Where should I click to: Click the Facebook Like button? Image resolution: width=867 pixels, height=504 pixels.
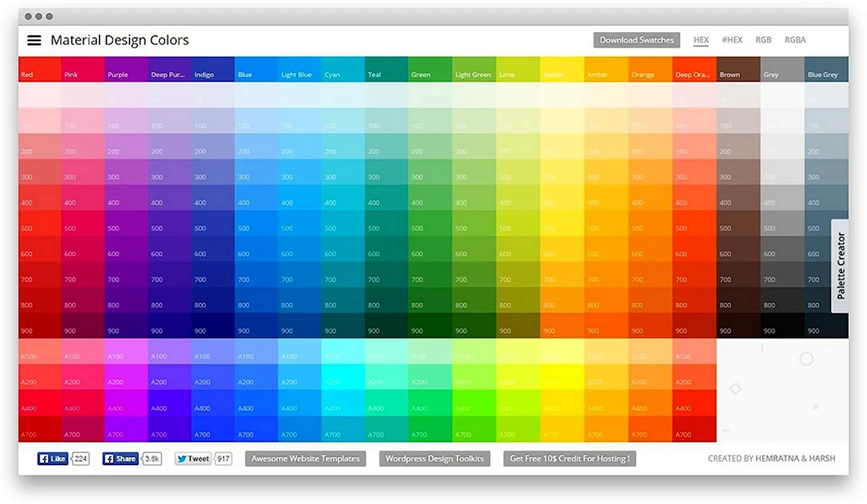pyautogui.click(x=53, y=459)
